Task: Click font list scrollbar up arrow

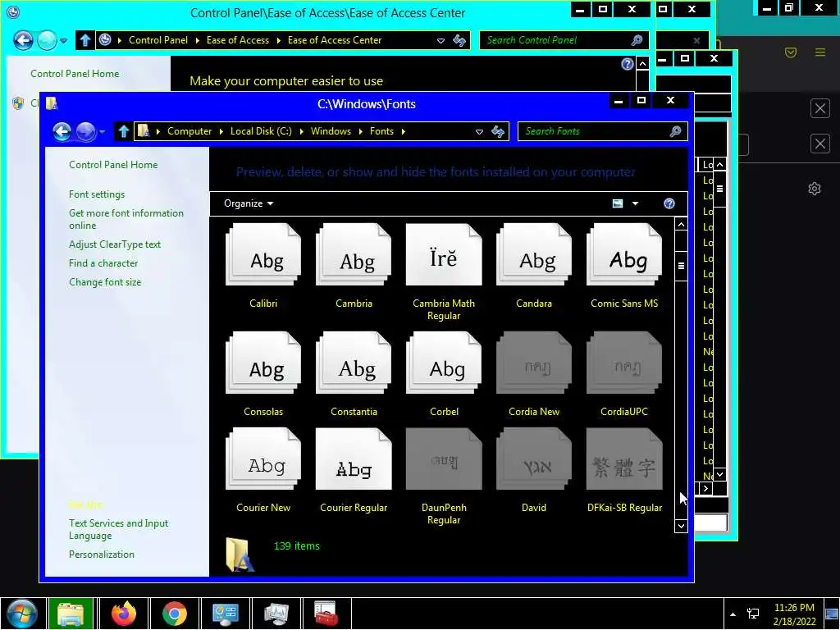Action: (x=681, y=225)
